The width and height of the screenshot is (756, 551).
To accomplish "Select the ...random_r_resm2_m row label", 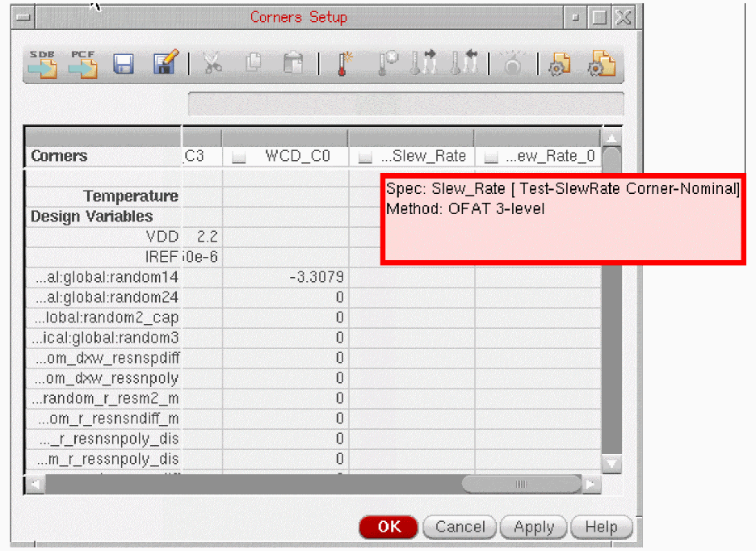I will 105,399.
